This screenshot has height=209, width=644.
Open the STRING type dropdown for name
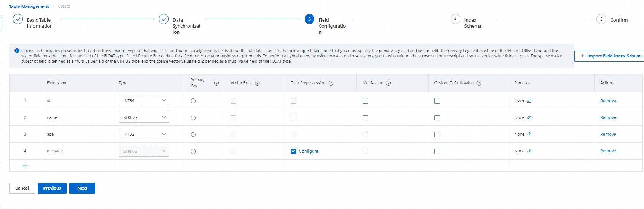(144, 117)
